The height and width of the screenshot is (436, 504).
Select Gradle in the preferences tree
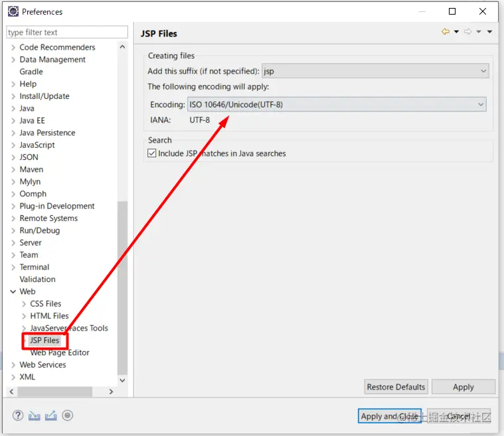tap(31, 72)
